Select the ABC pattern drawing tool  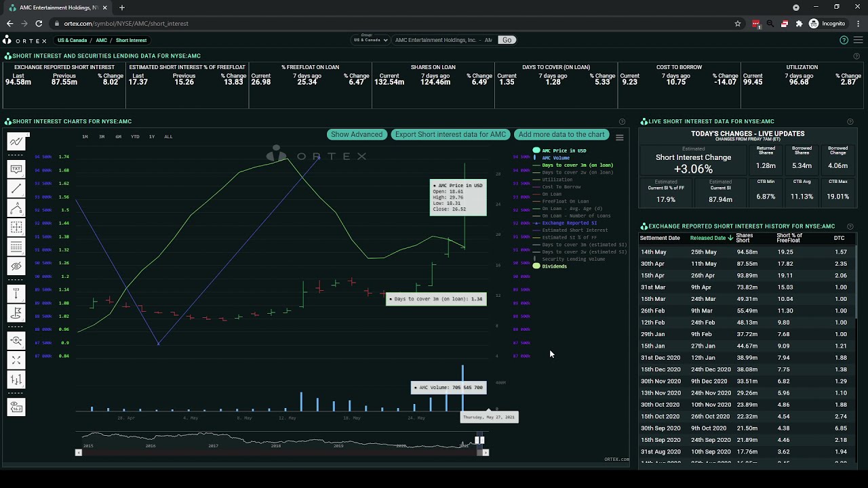tap(16, 208)
